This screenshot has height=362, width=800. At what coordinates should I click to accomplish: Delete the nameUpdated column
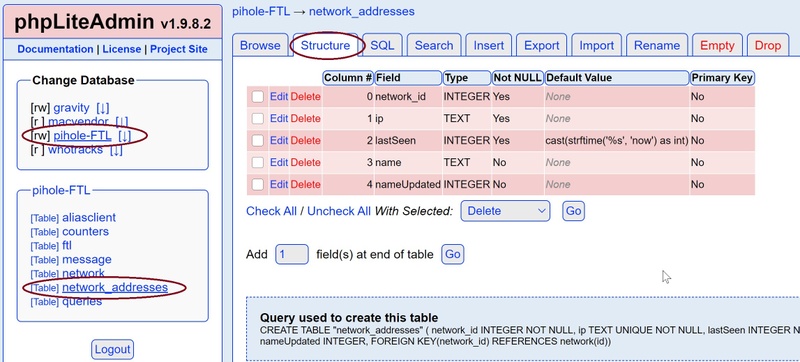pos(306,184)
